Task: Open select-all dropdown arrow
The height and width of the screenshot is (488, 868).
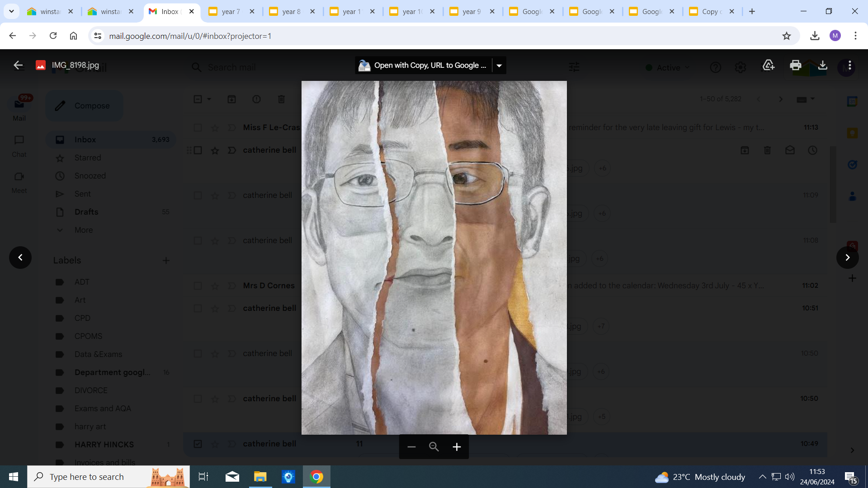Action: coord(209,99)
